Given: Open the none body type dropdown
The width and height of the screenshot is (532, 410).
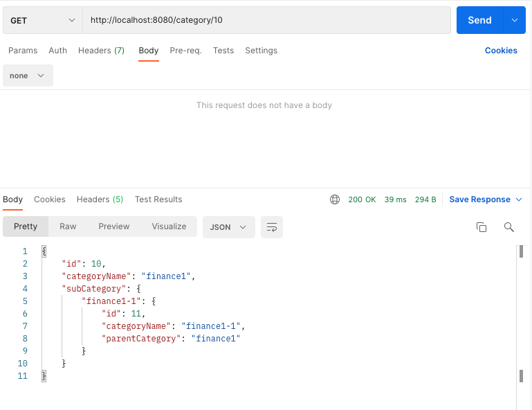Looking at the screenshot, I should (28, 75).
